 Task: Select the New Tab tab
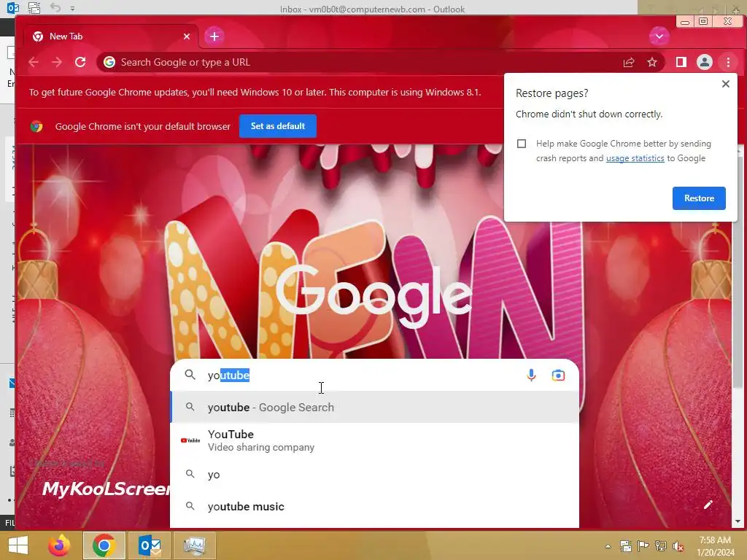pyautogui.click(x=111, y=36)
